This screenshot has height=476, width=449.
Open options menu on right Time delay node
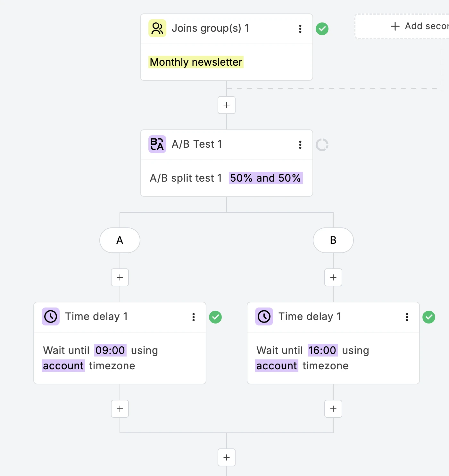click(407, 317)
